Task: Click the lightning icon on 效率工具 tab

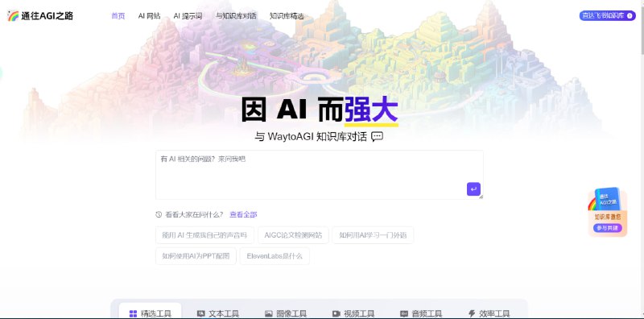Action: pos(472,314)
